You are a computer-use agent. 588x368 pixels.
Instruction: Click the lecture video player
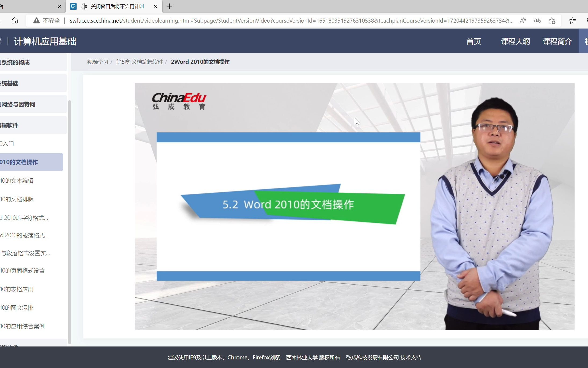pyautogui.click(x=355, y=206)
